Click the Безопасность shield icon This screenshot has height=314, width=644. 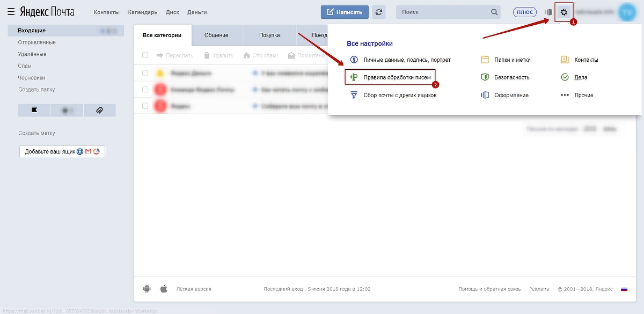click(x=485, y=77)
